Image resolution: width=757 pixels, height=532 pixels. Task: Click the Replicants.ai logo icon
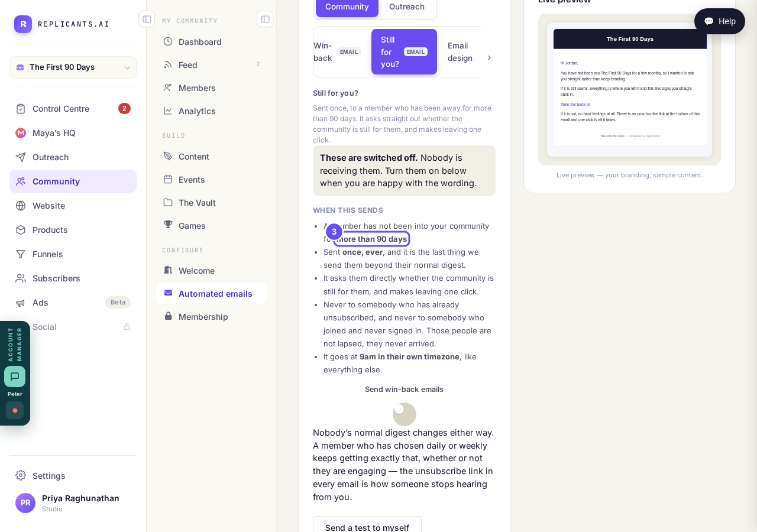[23, 24]
